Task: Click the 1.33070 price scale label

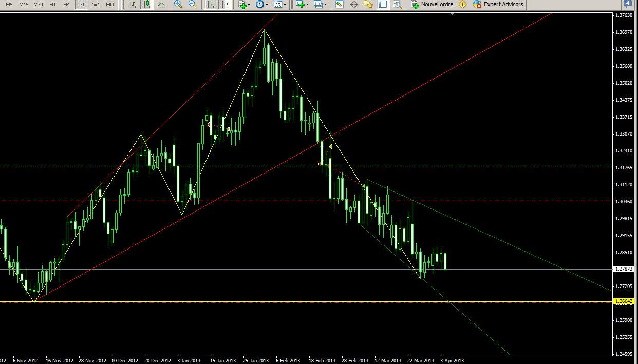Action: (624, 133)
